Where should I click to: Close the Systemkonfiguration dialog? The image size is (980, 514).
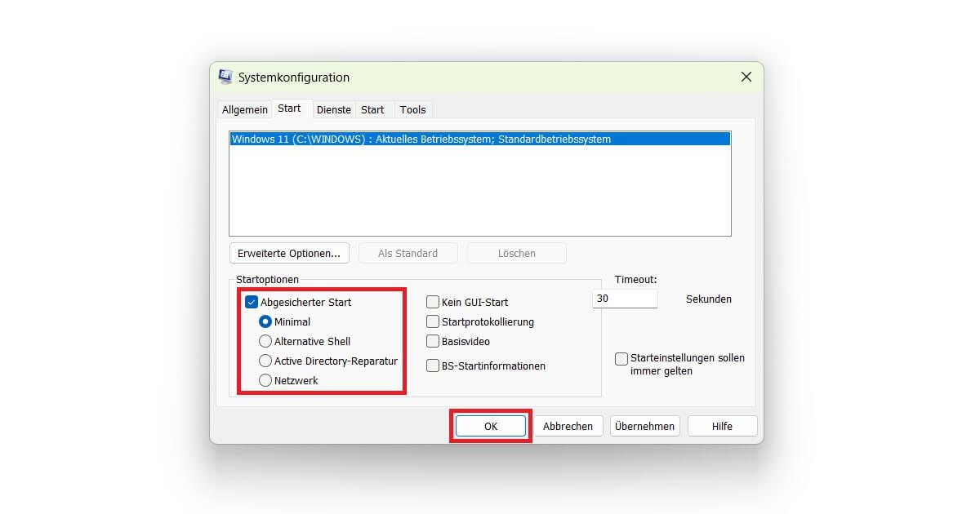point(746,77)
